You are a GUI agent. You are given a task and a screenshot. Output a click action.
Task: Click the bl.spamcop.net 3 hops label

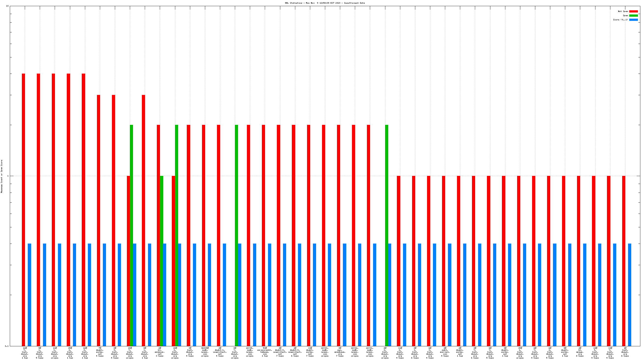click(x=160, y=352)
